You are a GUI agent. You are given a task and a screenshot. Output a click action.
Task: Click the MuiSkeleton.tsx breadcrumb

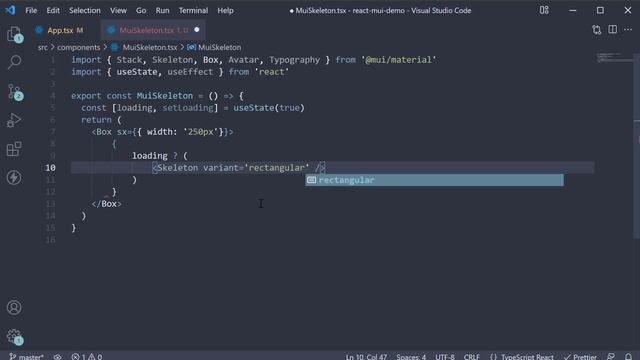tap(150, 47)
